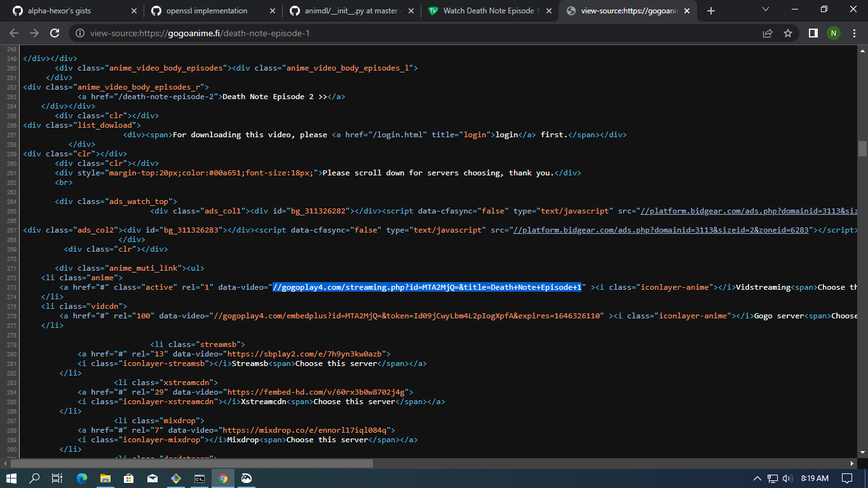
Task: Open Command Prompt from the taskbar
Action: (x=200, y=478)
